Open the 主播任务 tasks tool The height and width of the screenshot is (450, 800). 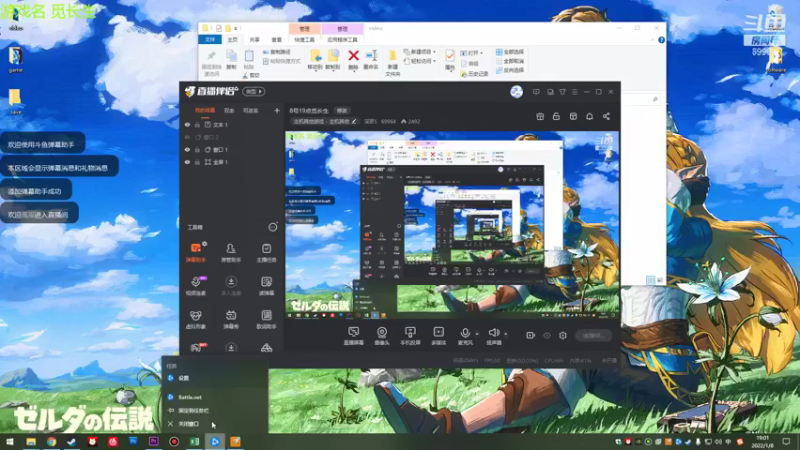tap(266, 252)
